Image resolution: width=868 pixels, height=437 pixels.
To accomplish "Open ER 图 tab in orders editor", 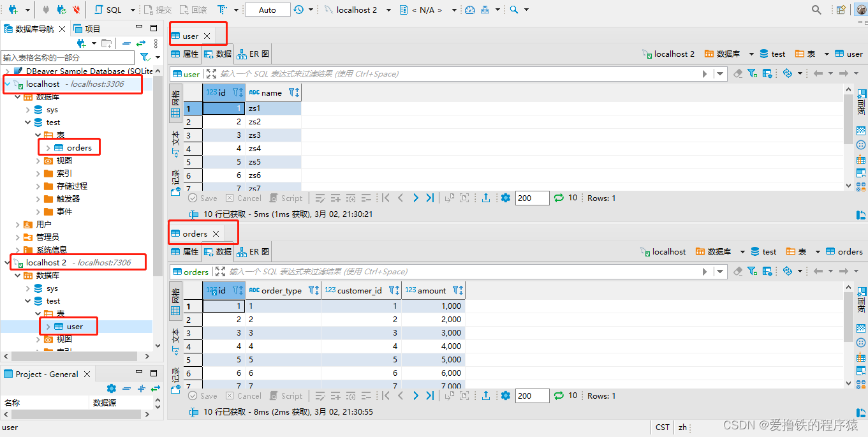I will point(253,252).
